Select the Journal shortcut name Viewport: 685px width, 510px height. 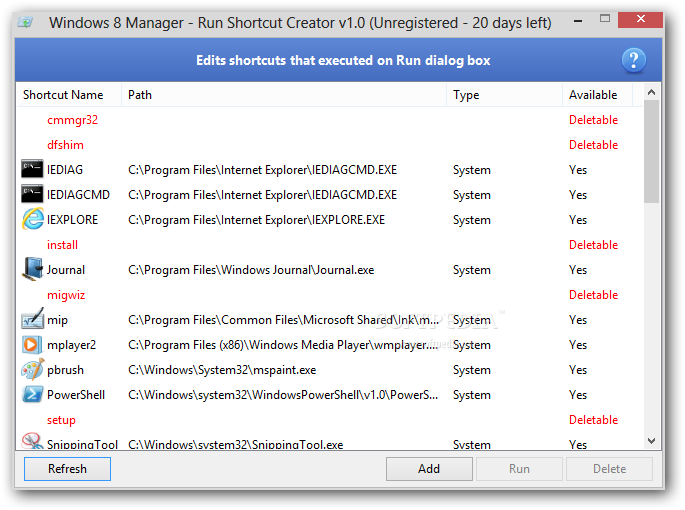coord(66,270)
